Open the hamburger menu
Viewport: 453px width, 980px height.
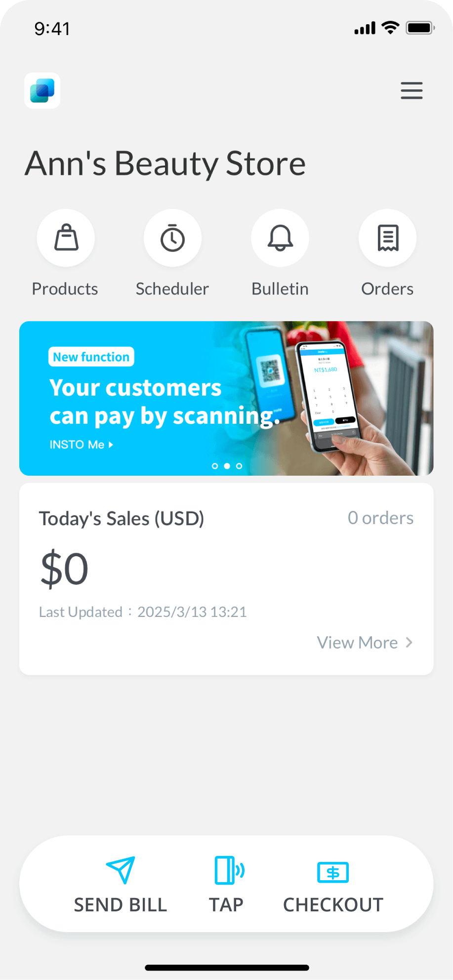(x=412, y=91)
